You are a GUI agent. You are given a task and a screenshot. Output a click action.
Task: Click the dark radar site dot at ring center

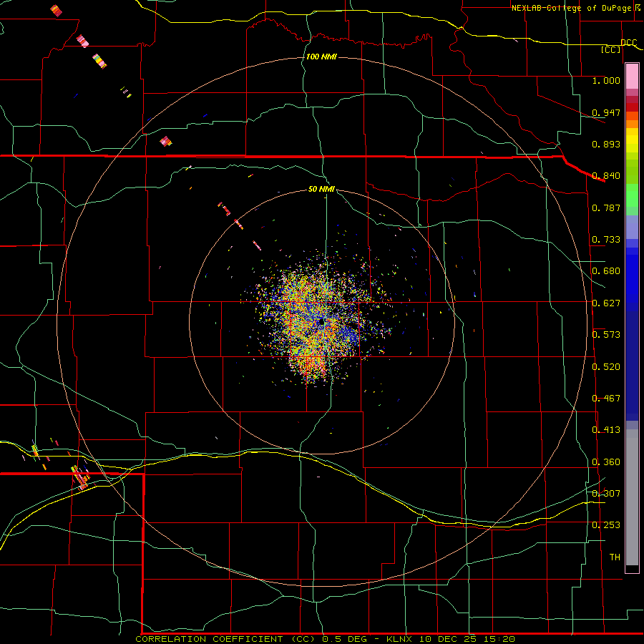(321, 322)
